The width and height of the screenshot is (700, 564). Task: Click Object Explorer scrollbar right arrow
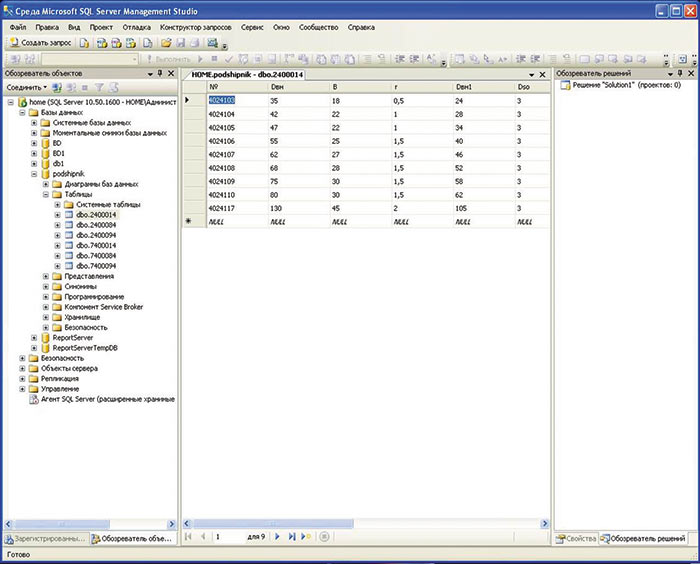pos(171,524)
